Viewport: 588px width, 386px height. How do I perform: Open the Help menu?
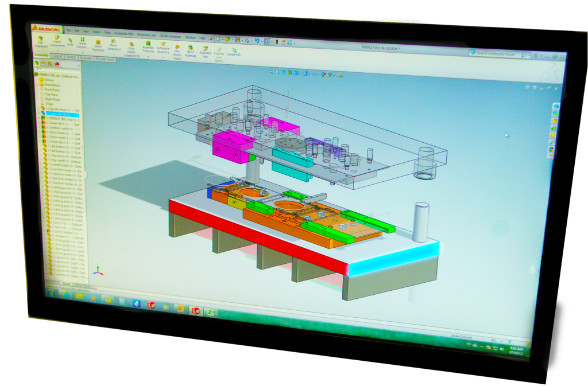[203, 38]
